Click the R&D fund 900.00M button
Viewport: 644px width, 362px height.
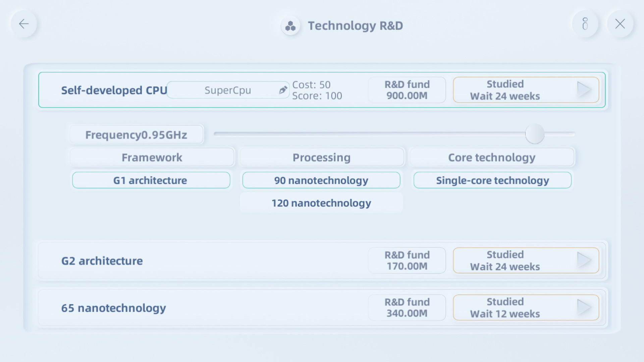(407, 89)
